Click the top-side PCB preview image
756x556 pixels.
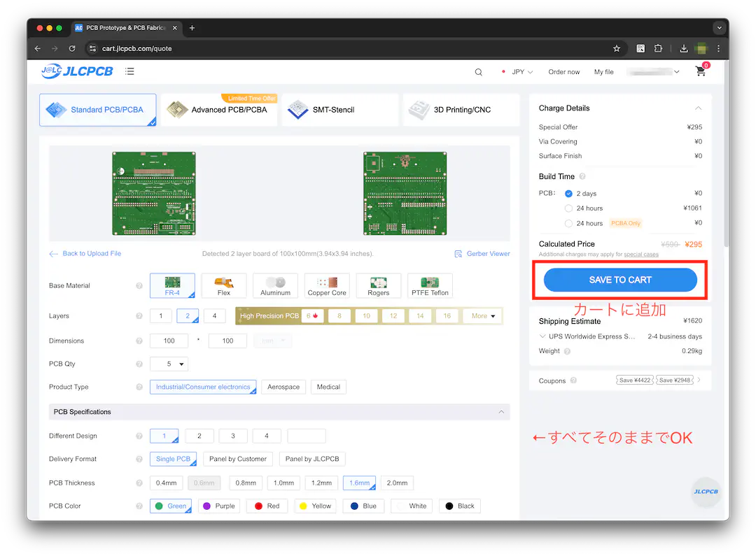(x=154, y=194)
